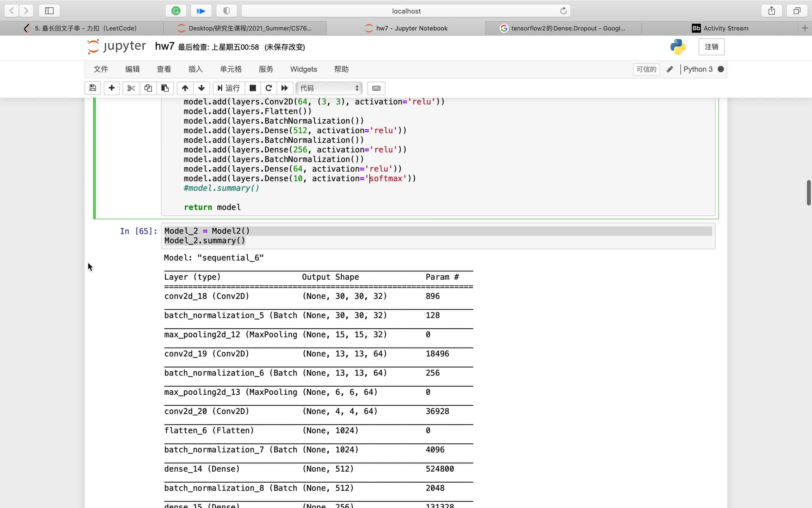The width and height of the screenshot is (812, 508).
Task: Click the blue play extension icon
Action: 201,11
